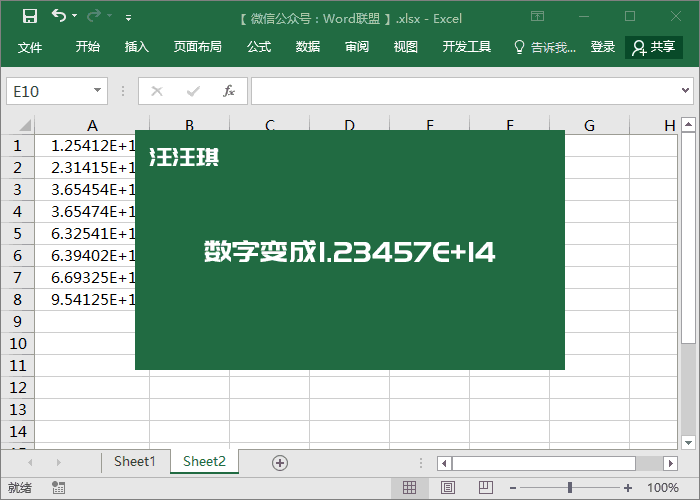700x500 pixels.
Task: Select row 14 header
Action: pos(17,432)
